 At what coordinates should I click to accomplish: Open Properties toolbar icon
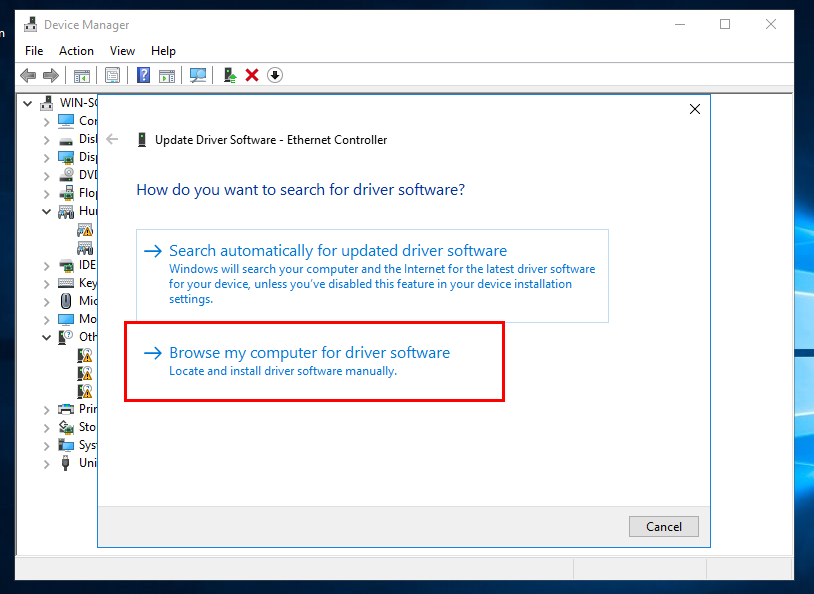(112, 76)
